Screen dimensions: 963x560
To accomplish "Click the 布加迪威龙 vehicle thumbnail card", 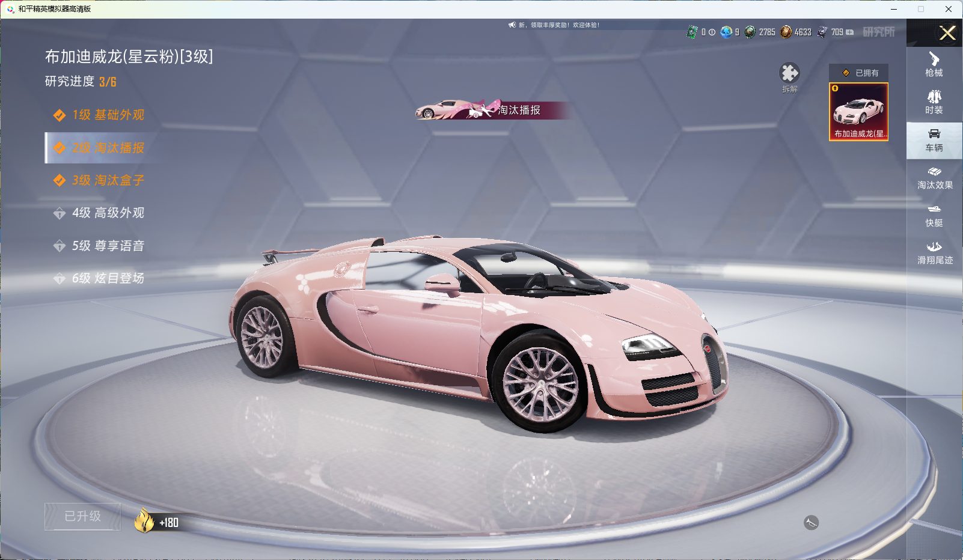I will click(858, 112).
